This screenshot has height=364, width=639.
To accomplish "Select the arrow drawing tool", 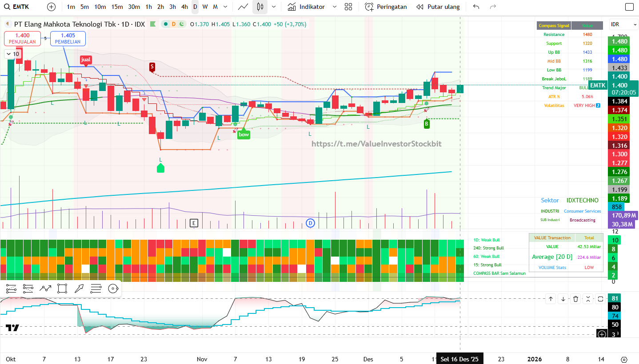I will [79, 289].
